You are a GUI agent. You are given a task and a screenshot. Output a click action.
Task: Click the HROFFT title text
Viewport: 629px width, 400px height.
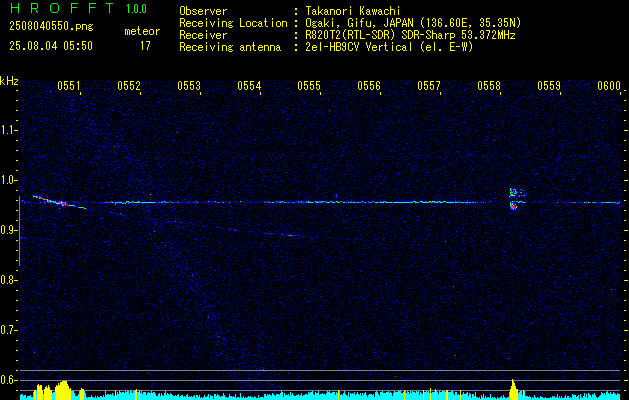click(x=62, y=8)
